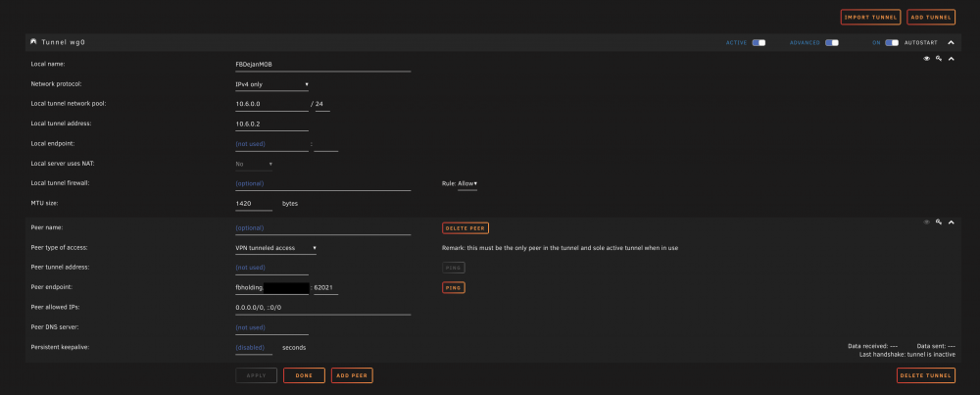Open the Peer type of access dropdown
This screenshot has width=980, height=395.
pos(275,248)
